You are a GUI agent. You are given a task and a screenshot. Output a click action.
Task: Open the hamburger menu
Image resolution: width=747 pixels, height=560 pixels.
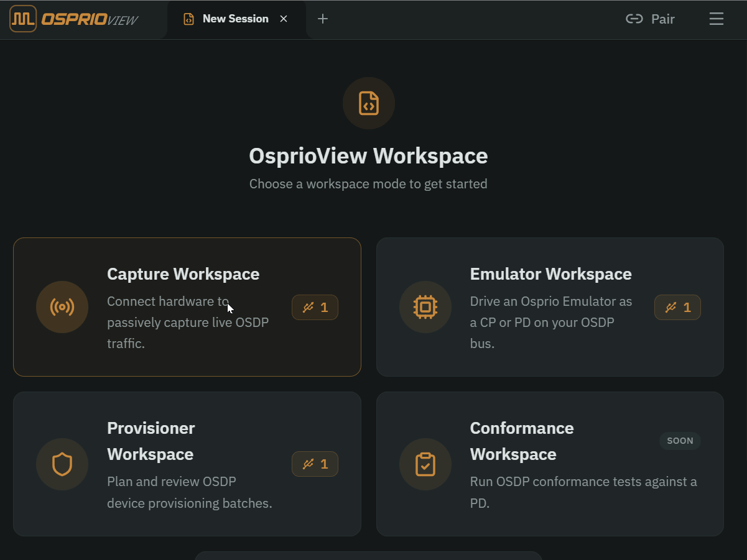[x=716, y=19]
